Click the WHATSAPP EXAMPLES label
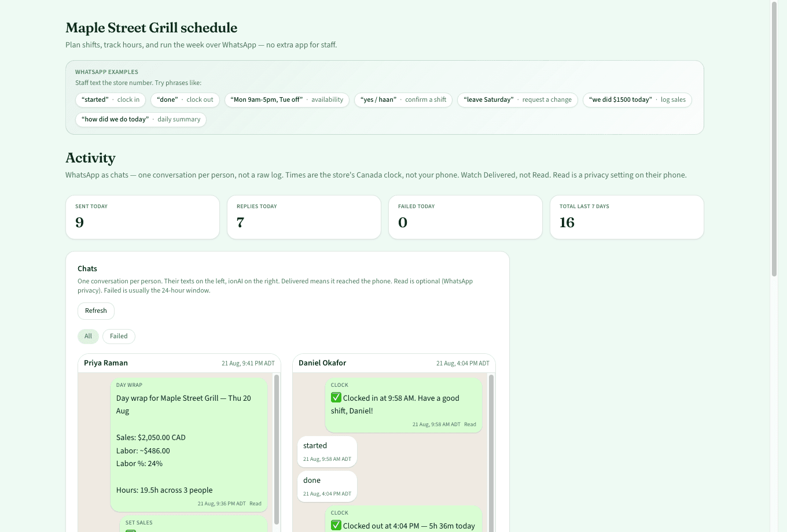The image size is (787, 532). point(106,72)
